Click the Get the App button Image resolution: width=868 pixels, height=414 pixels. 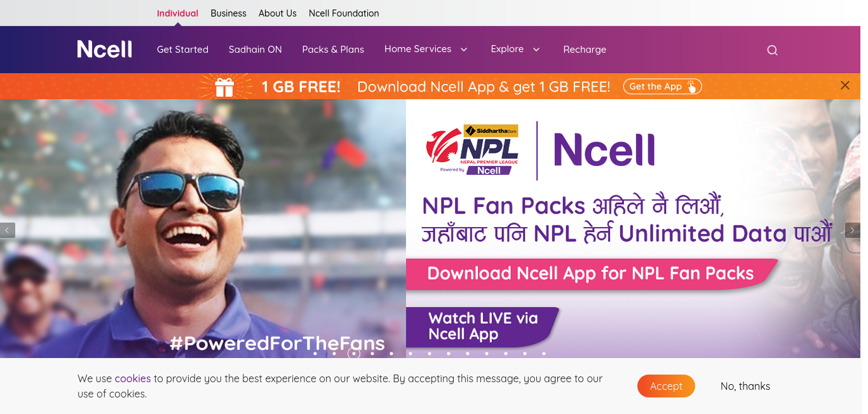(x=662, y=86)
